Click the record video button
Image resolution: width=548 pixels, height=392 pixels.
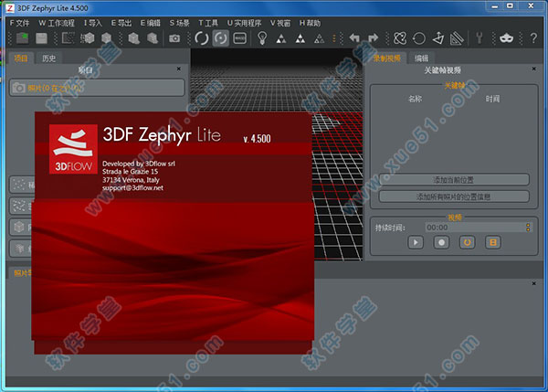[x=441, y=242]
